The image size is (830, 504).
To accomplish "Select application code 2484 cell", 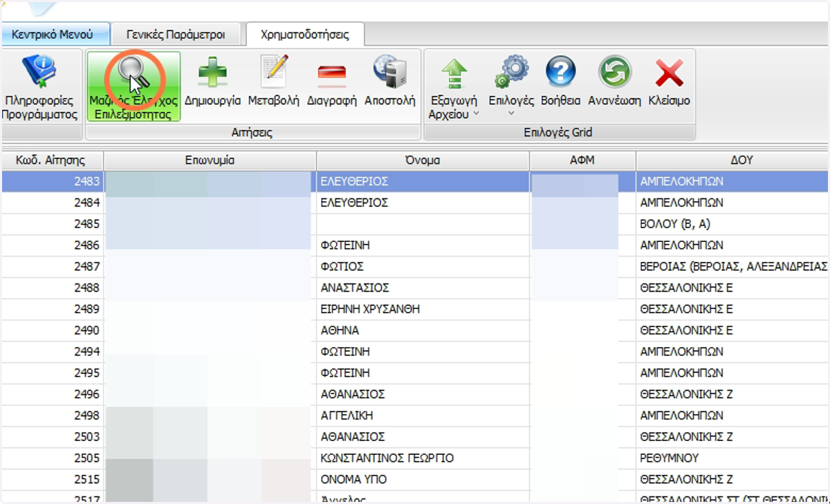I will 52,203.
